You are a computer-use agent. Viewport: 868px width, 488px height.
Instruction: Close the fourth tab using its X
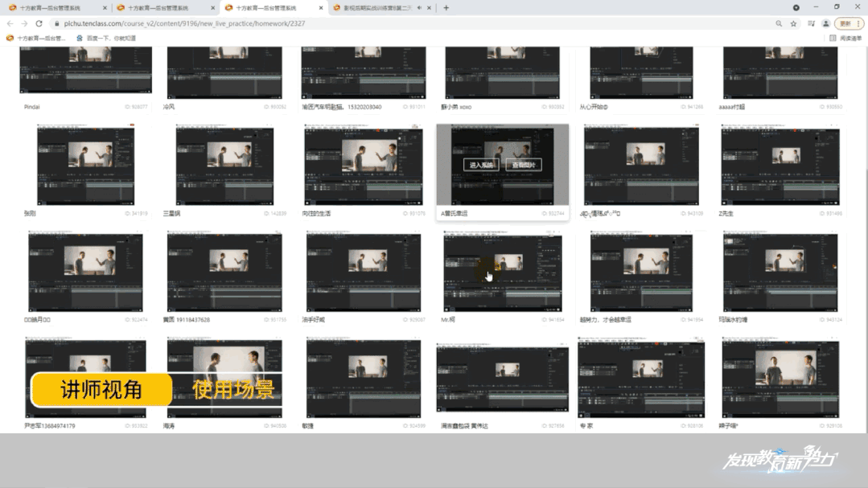(430, 8)
